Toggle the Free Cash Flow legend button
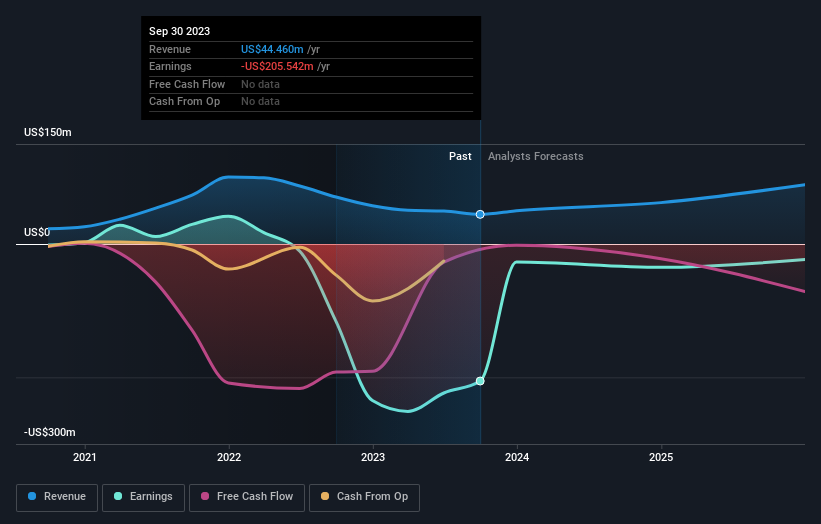 click(x=247, y=497)
